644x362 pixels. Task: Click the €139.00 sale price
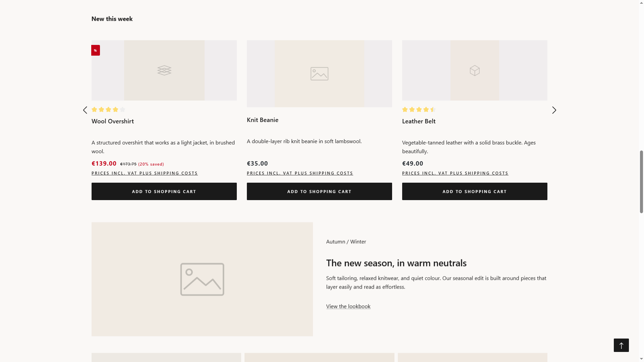pyautogui.click(x=104, y=164)
